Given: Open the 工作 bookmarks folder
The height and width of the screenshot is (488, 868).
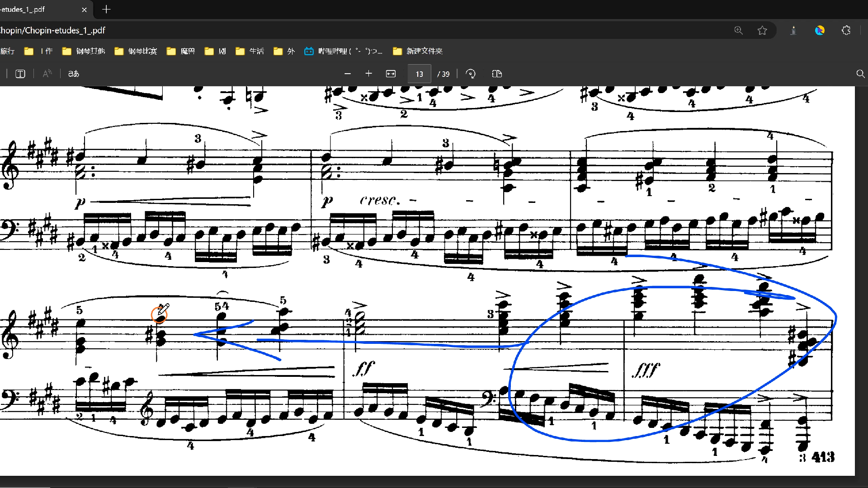Looking at the screenshot, I should [x=39, y=51].
